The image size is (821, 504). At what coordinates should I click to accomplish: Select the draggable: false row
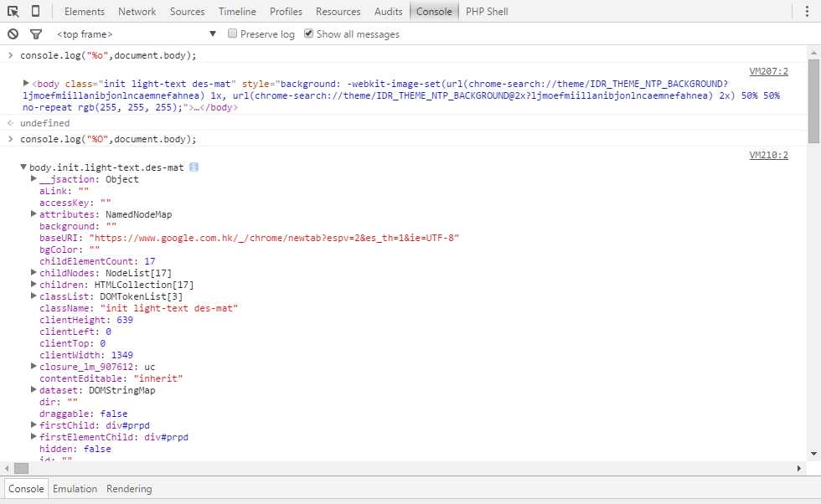(x=83, y=414)
